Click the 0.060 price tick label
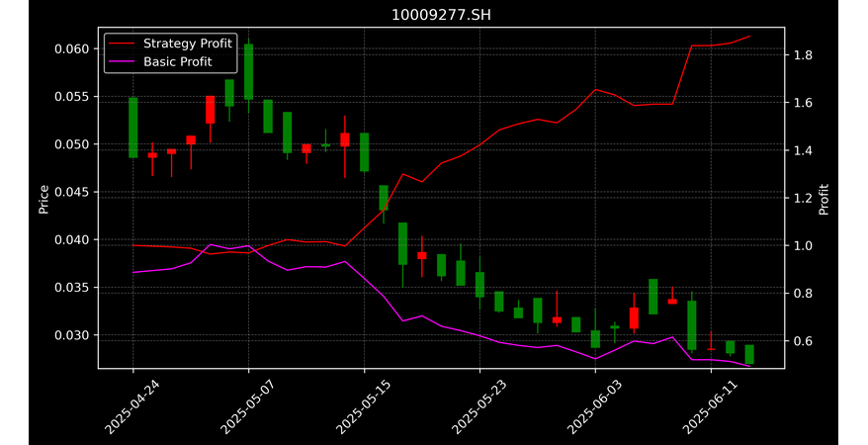The height and width of the screenshot is (445, 868). (x=71, y=49)
